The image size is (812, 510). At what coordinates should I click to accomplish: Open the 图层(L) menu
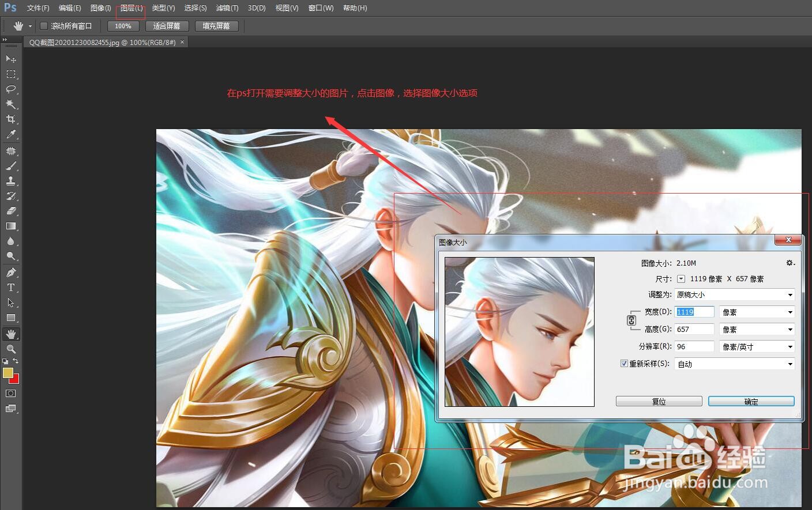coord(131,8)
